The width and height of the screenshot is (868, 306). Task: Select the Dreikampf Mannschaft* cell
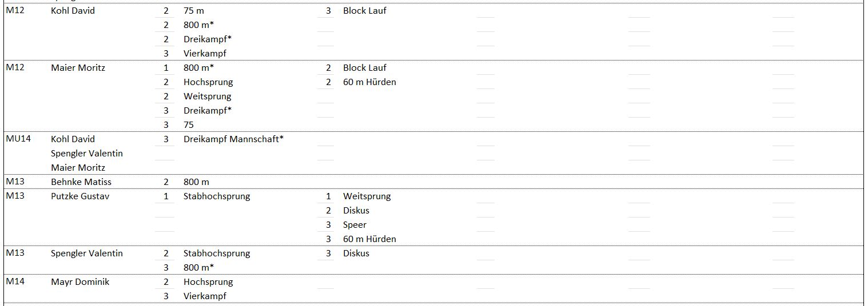click(x=233, y=139)
